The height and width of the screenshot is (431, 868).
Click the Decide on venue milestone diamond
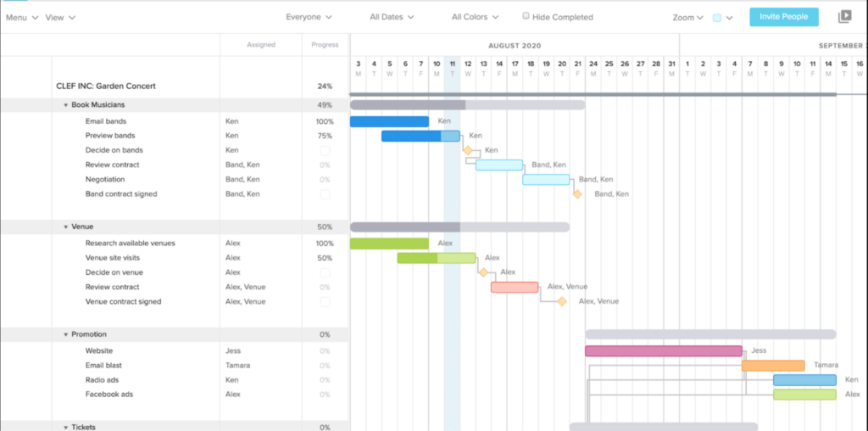click(x=483, y=272)
